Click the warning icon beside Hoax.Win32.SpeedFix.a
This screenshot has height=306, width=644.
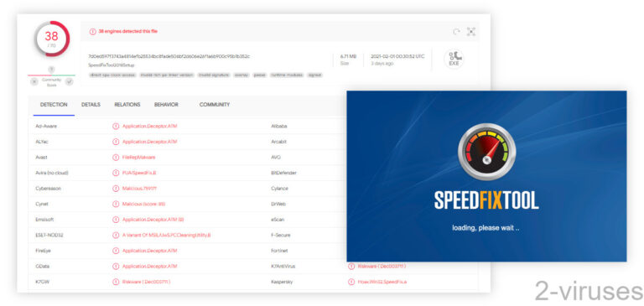(x=351, y=282)
